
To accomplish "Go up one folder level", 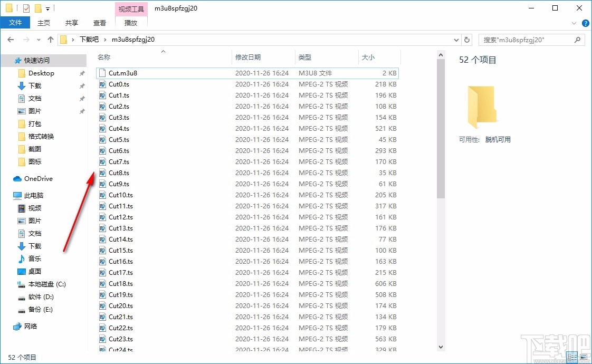I will 50,40.
